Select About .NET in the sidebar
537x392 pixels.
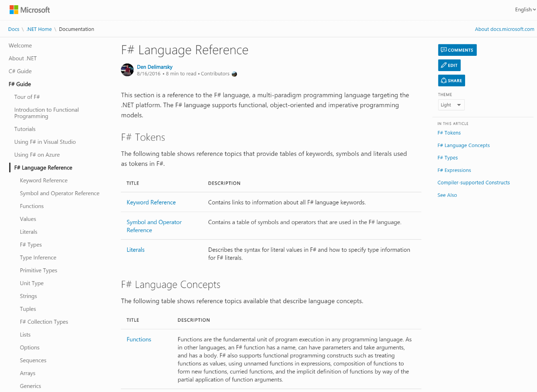(x=22, y=59)
